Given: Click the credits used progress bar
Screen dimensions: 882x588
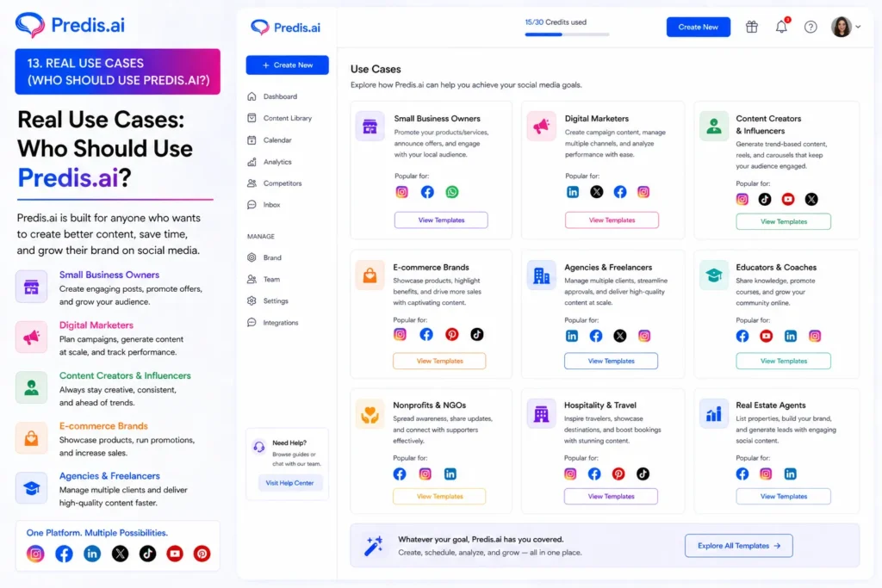Looking at the screenshot, I should [x=567, y=34].
